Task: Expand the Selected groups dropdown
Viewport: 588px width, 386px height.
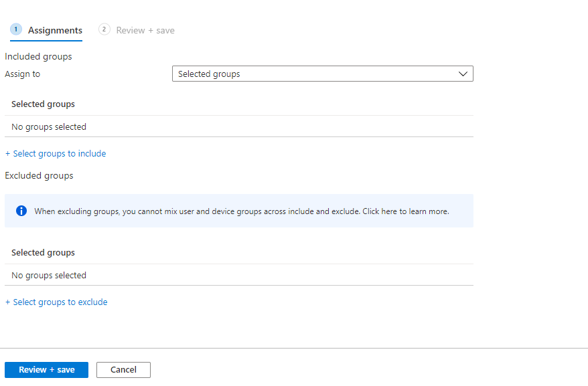Action: pos(322,74)
